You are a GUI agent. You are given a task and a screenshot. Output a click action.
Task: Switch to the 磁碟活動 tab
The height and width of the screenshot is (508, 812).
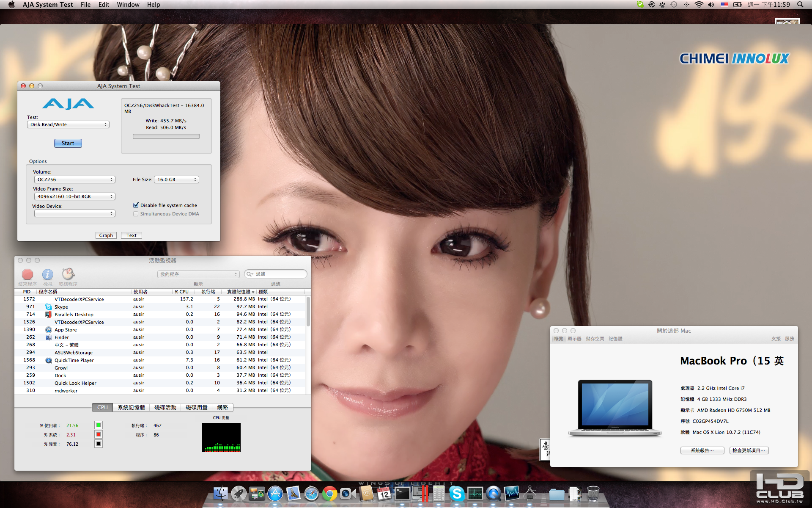165,407
